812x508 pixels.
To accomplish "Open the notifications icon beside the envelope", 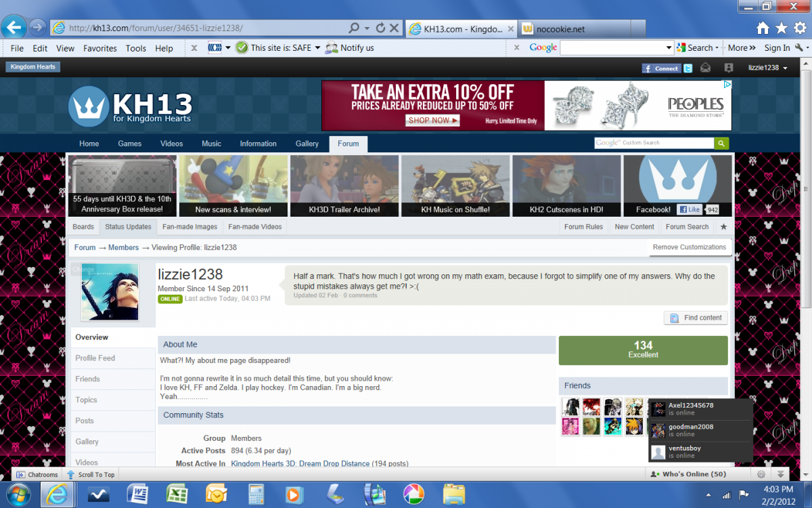I will click(x=728, y=68).
